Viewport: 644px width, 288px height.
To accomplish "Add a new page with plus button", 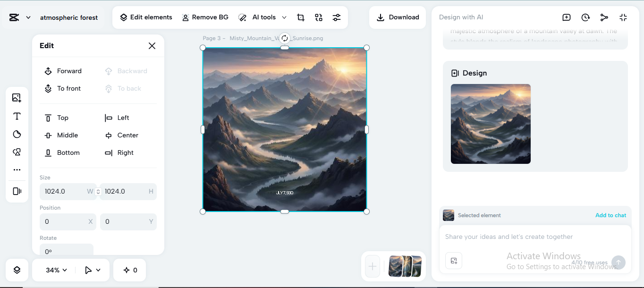I will point(373,266).
